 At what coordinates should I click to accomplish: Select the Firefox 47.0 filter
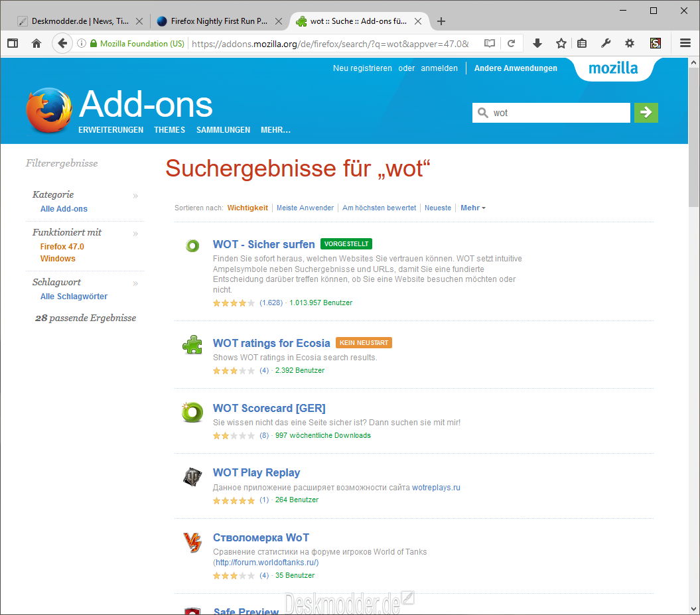coord(62,246)
